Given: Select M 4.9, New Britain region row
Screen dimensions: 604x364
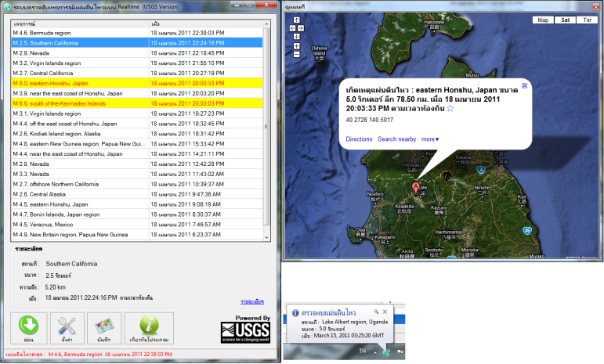Looking at the screenshot, I should pos(137,235).
